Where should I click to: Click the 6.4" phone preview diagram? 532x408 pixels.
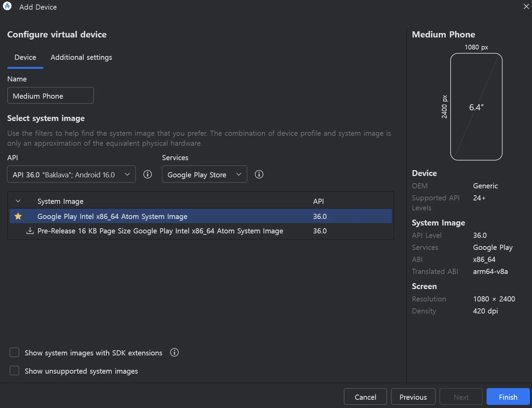point(476,107)
